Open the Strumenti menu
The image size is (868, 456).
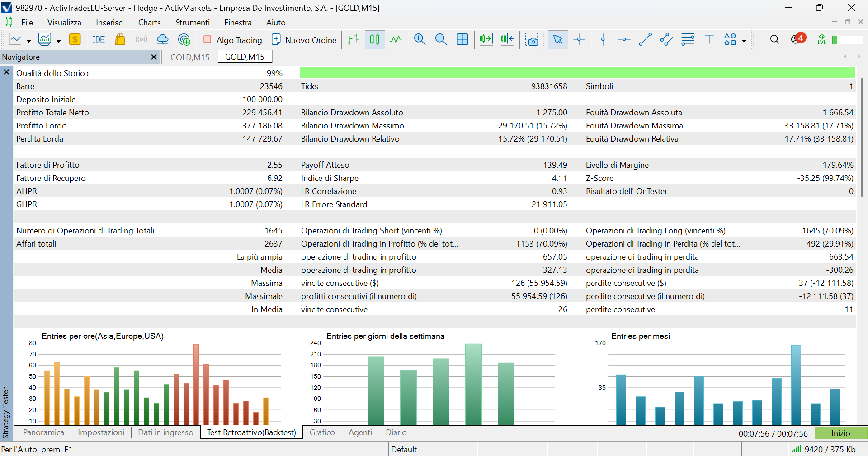click(x=192, y=23)
